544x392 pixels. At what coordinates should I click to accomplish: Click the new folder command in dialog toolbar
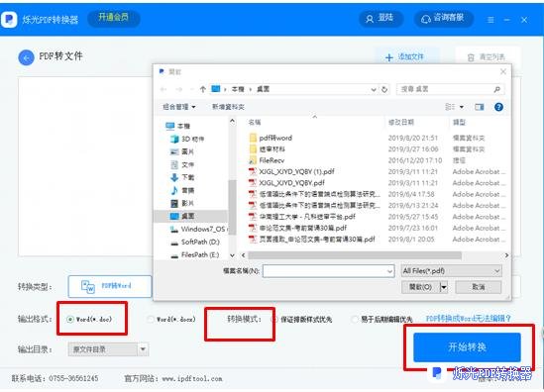(x=228, y=107)
